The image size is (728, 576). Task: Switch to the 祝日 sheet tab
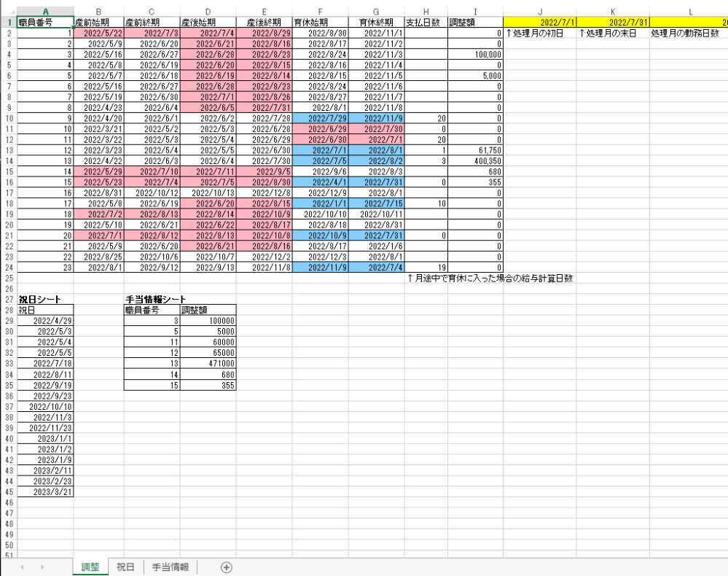point(125,567)
